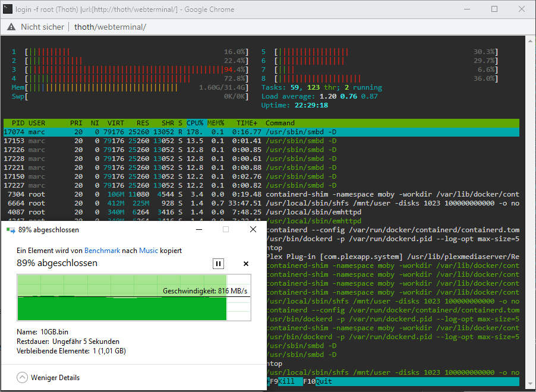
Task: Sort by the Command column header
Action: pyautogui.click(x=280, y=123)
